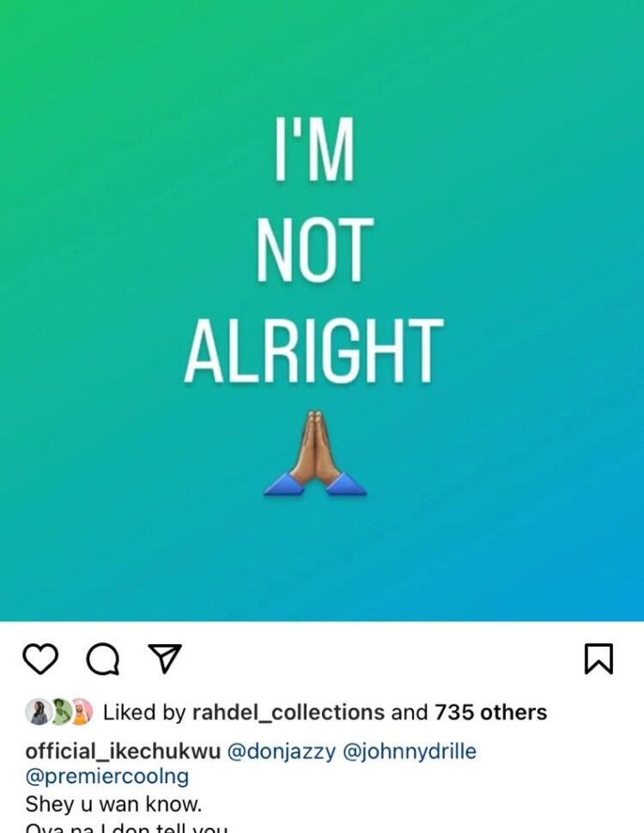
Task: Open rahdel_collections profile from likes line
Action: (288, 713)
